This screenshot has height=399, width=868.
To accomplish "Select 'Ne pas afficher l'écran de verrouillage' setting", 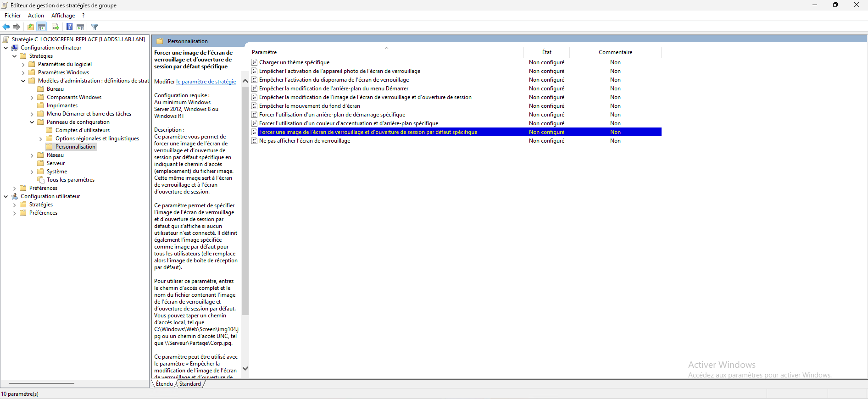I will (304, 141).
